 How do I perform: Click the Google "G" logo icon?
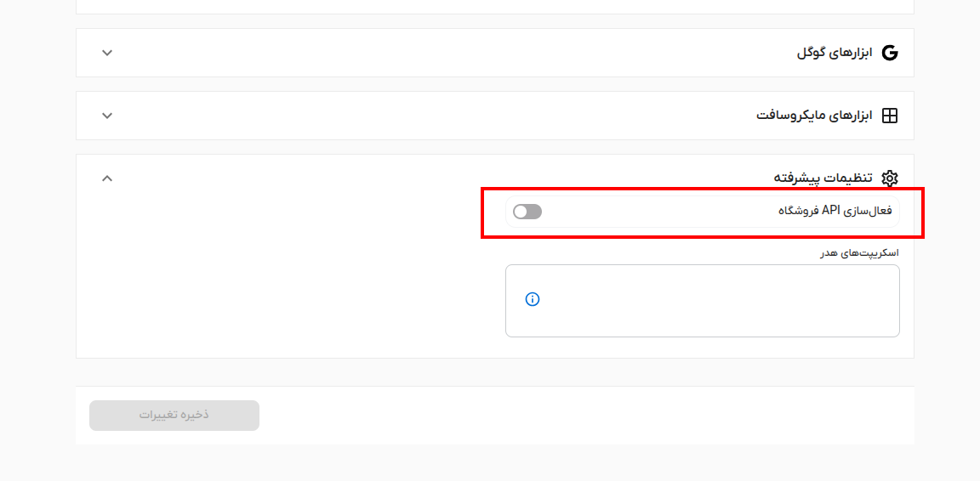coord(890,53)
